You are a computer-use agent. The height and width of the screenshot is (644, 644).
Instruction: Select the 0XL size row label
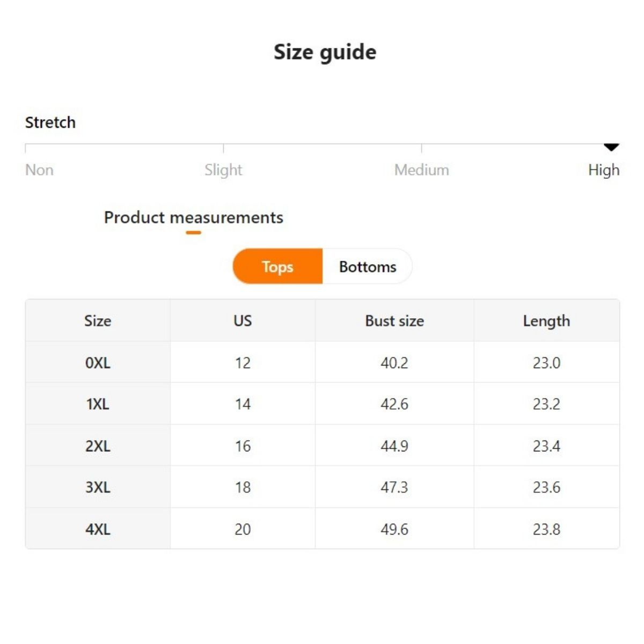click(98, 363)
